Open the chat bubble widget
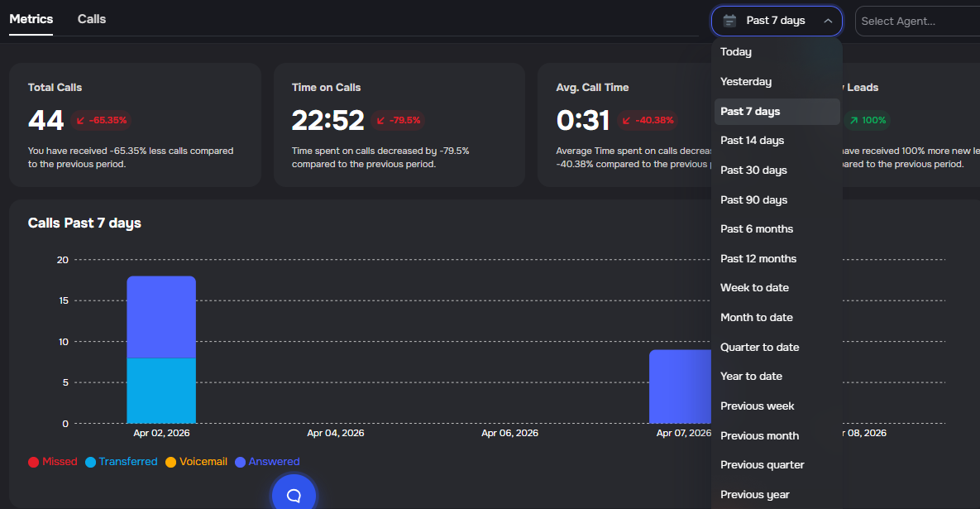 294,495
